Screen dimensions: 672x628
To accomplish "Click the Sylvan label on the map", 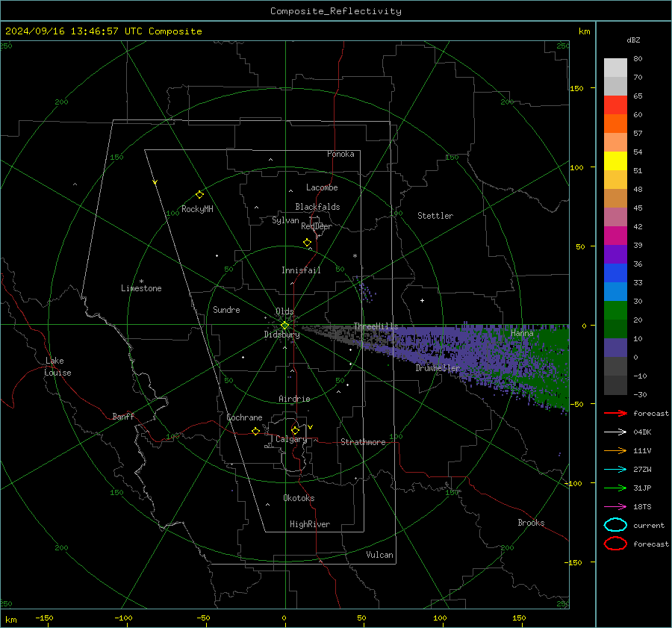I will 285,220.
